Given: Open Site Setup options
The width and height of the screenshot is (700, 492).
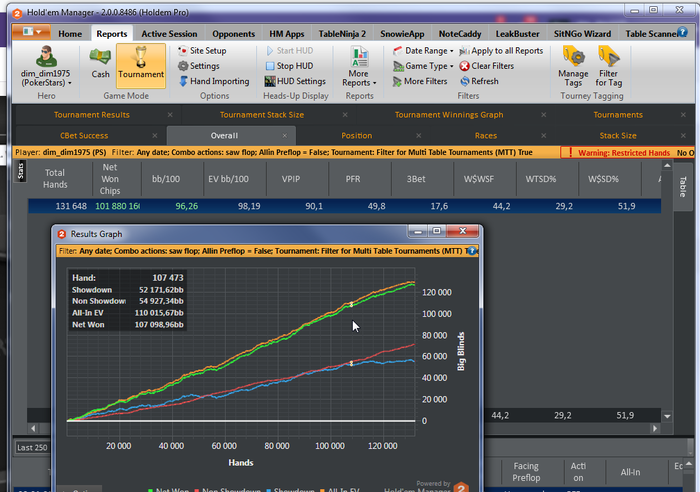Looking at the screenshot, I should click(202, 50).
